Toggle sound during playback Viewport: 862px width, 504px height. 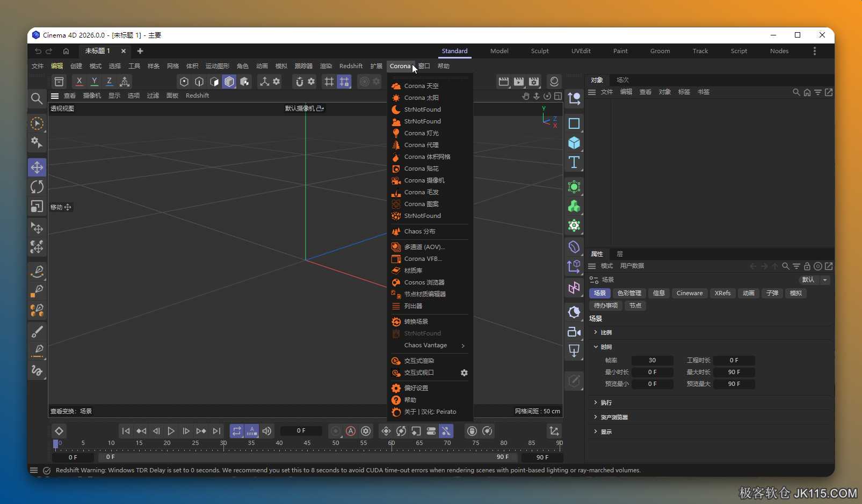pyautogui.click(x=267, y=431)
